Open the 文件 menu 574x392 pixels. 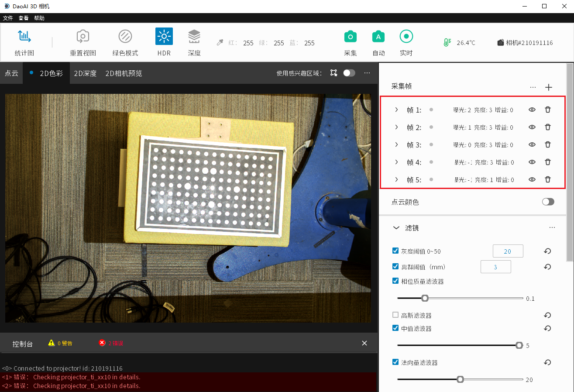coord(8,18)
